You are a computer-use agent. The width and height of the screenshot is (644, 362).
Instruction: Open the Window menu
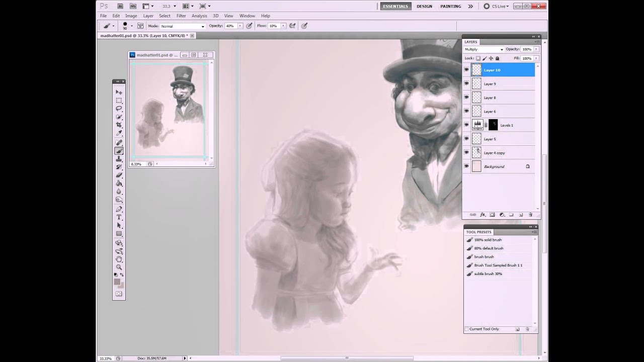tap(247, 16)
